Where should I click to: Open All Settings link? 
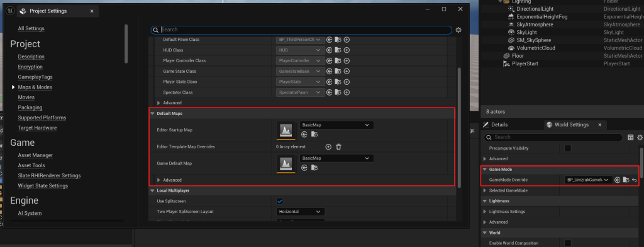point(31,28)
